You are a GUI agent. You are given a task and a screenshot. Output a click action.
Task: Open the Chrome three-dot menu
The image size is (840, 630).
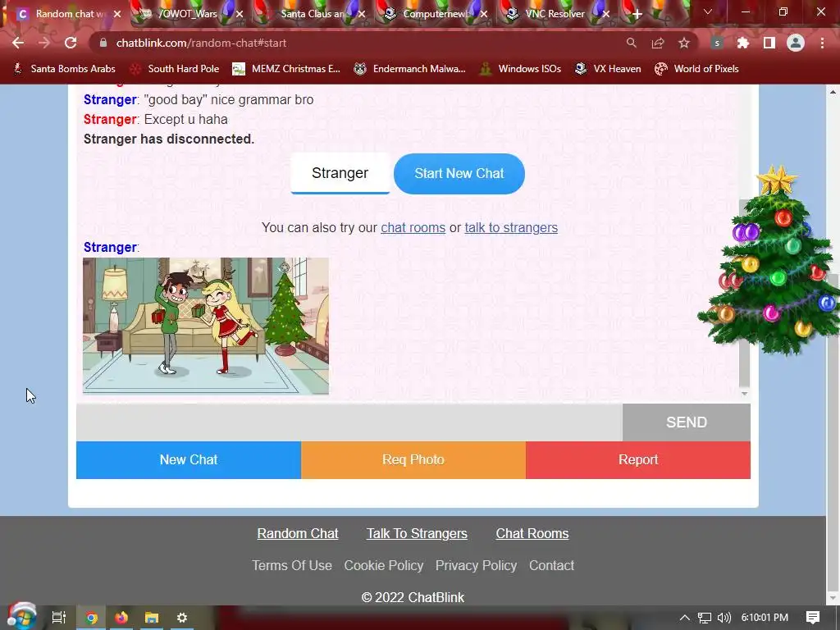click(822, 43)
